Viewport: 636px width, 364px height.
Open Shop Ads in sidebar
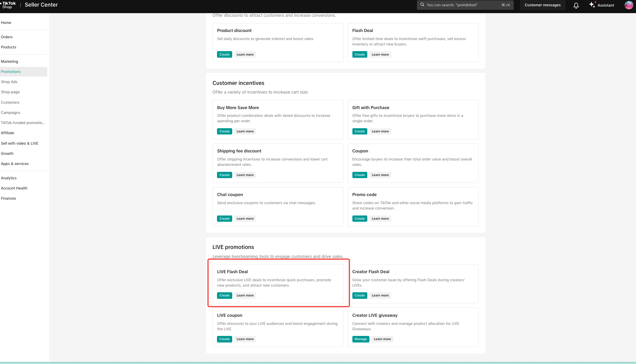9,82
